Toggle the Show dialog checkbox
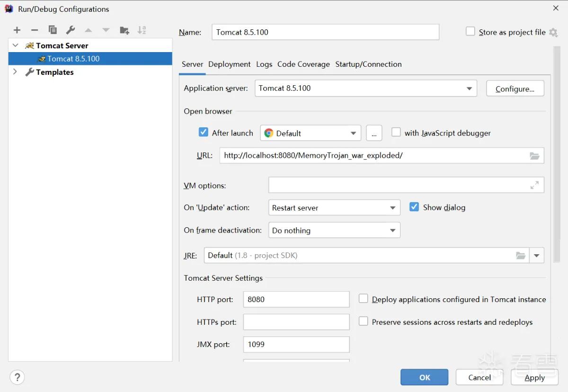The height and width of the screenshot is (392, 568). [x=414, y=206]
